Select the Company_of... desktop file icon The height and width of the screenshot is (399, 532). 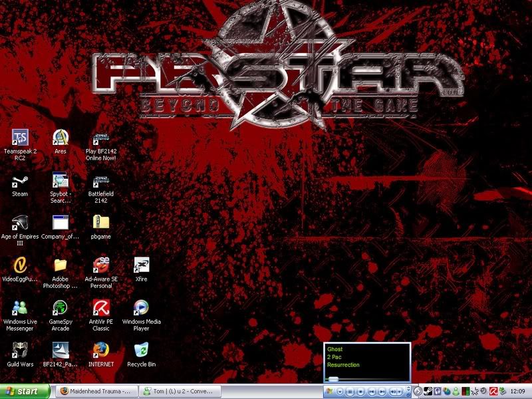(61, 227)
